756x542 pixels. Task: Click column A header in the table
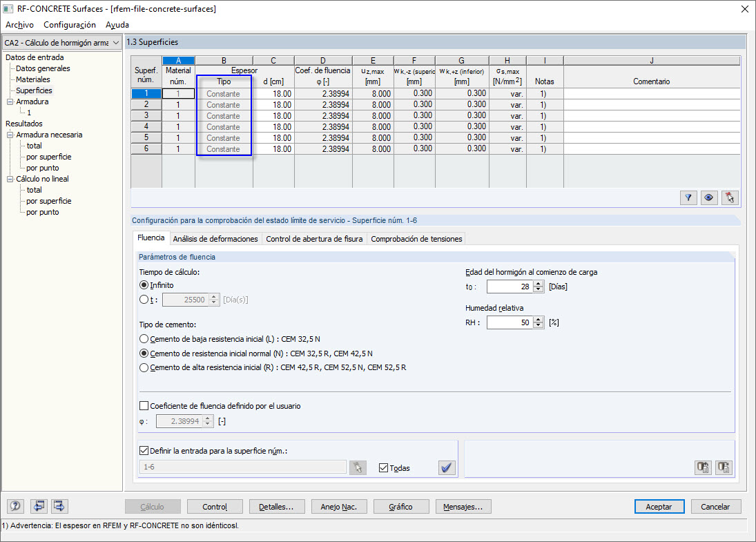point(178,61)
